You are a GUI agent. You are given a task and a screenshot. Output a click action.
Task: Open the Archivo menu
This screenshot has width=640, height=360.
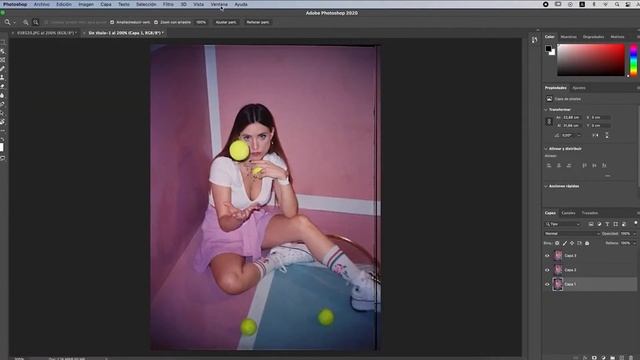point(42,4)
